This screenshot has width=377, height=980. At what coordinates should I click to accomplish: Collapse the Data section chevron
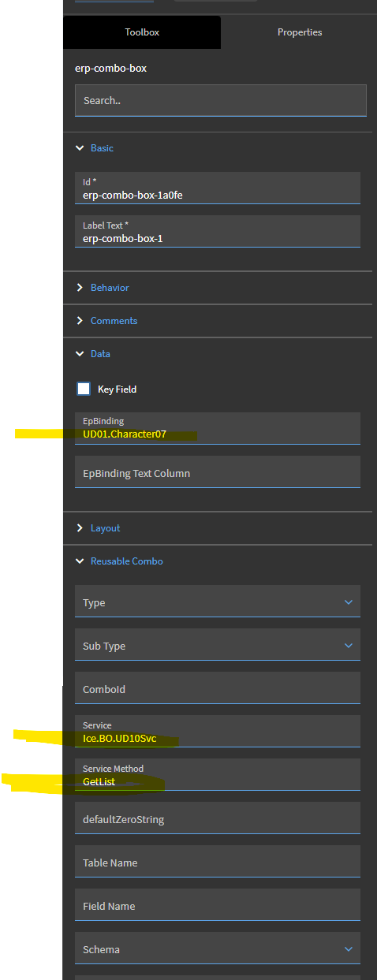[x=80, y=354]
